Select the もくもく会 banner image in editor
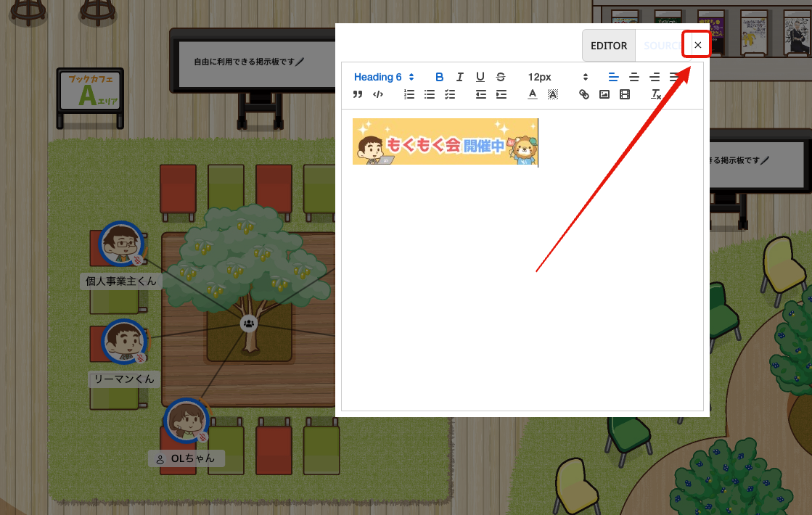The image size is (812, 515). [x=445, y=141]
